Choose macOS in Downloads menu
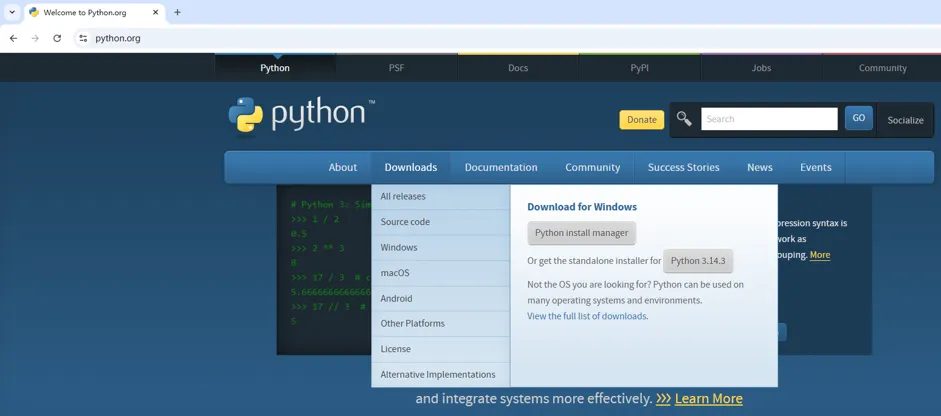The width and height of the screenshot is (941, 416). tap(440, 273)
